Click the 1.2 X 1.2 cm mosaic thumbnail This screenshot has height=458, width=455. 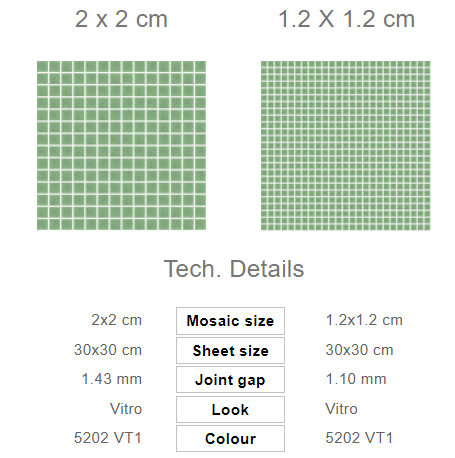coord(346,145)
